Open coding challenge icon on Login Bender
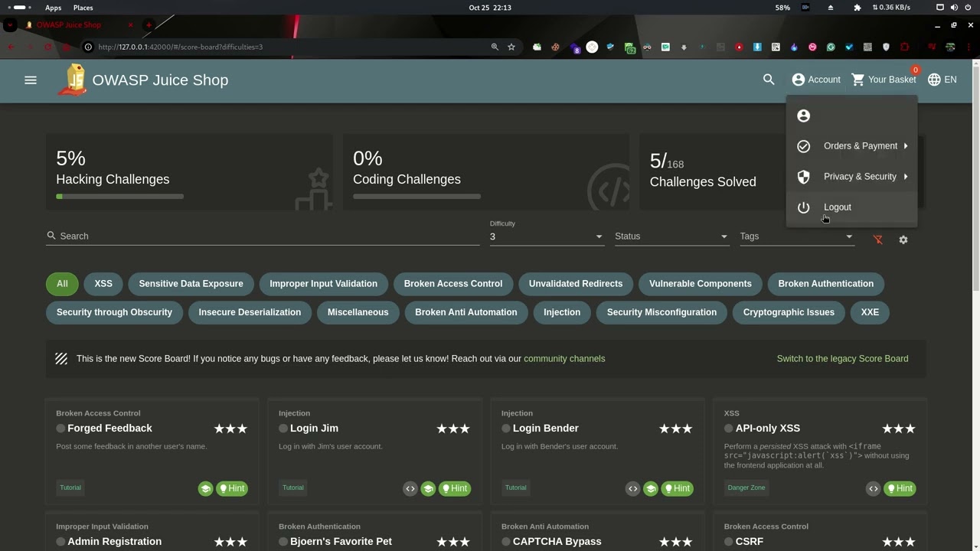 (x=632, y=488)
